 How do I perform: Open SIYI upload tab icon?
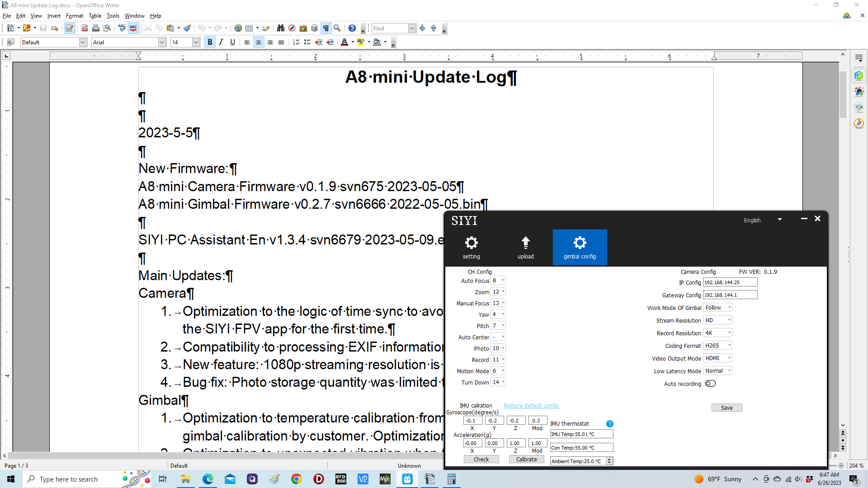(x=525, y=247)
